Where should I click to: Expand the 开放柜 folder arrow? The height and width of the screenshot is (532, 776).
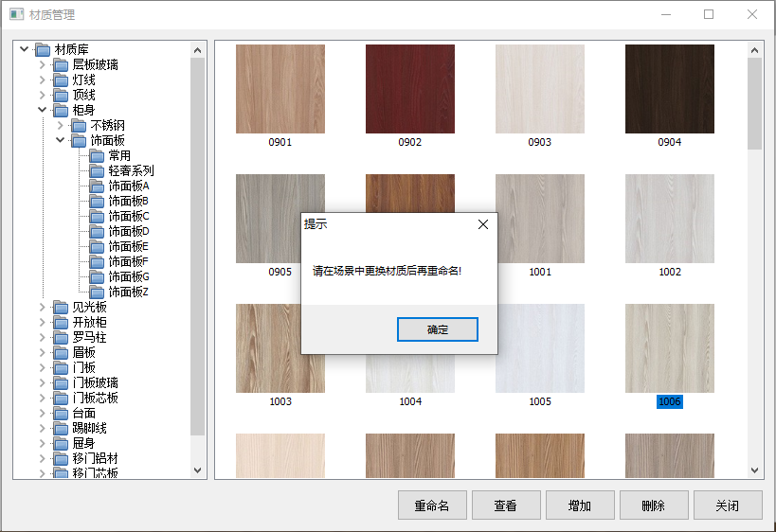[42, 323]
